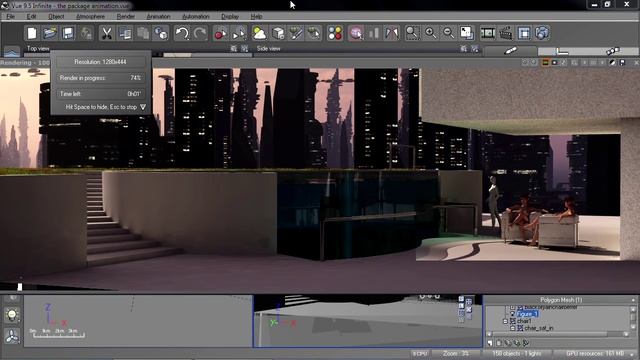The width and height of the screenshot is (640, 360).
Task: Click the Paste toolbar icon
Action: [142, 33]
